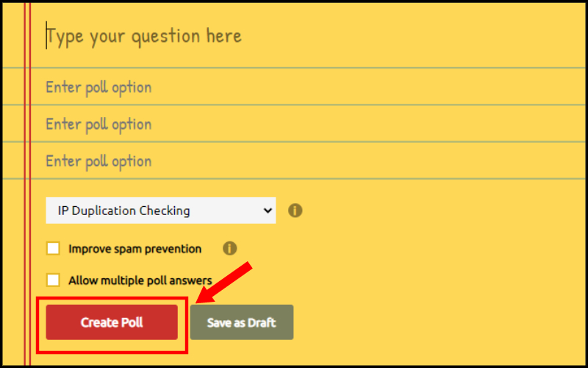This screenshot has height=368, width=588.
Task: Click the Create Poll button
Action: click(112, 322)
